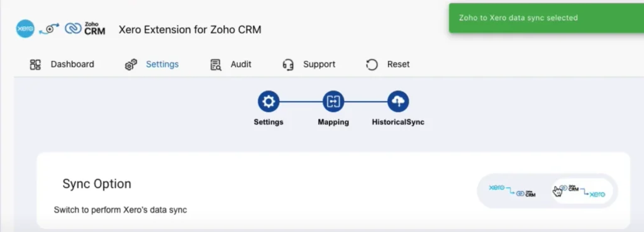Click the Reset circular arrow icon
The height and width of the screenshot is (232, 644).
[372, 65]
